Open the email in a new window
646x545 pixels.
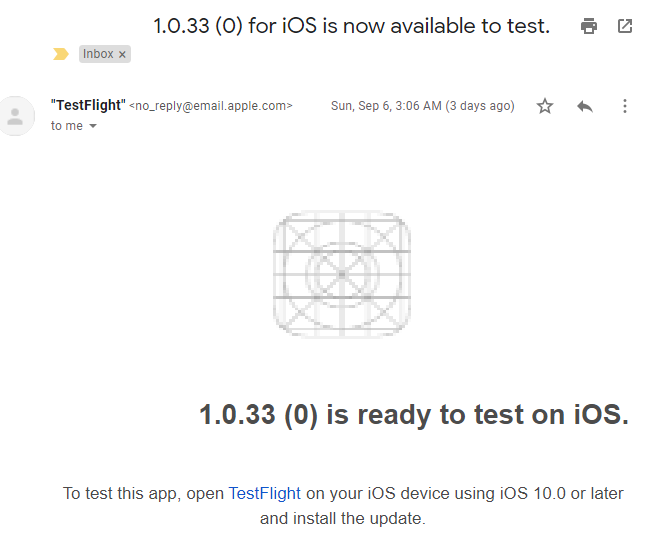[625, 26]
